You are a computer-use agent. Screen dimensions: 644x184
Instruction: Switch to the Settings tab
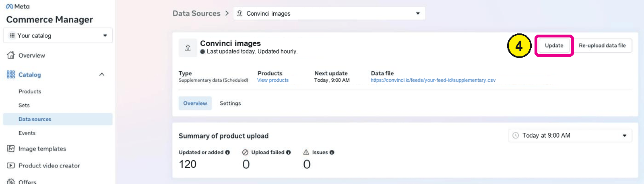[230, 103]
